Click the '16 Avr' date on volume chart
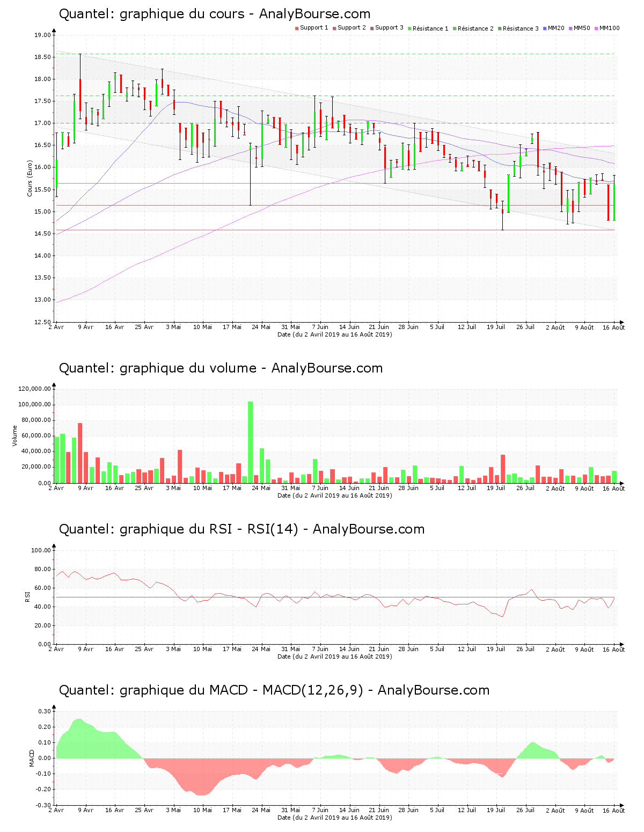 click(x=115, y=488)
